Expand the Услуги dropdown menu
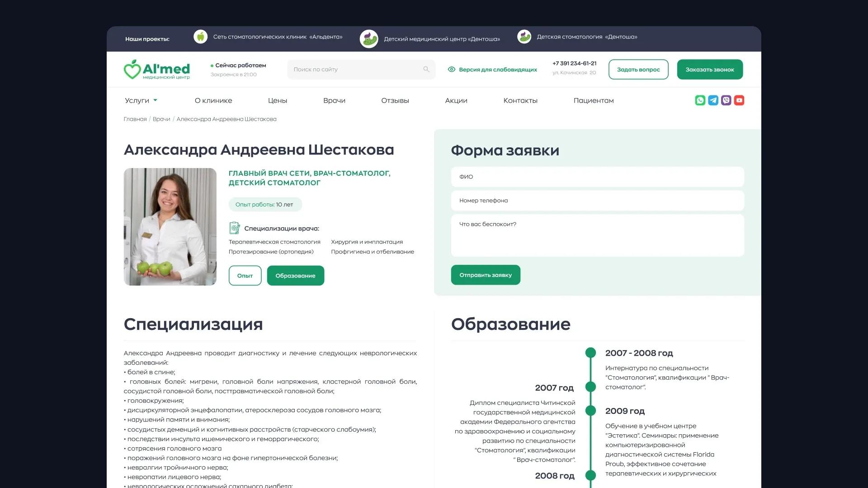 [x=141, y=100]
